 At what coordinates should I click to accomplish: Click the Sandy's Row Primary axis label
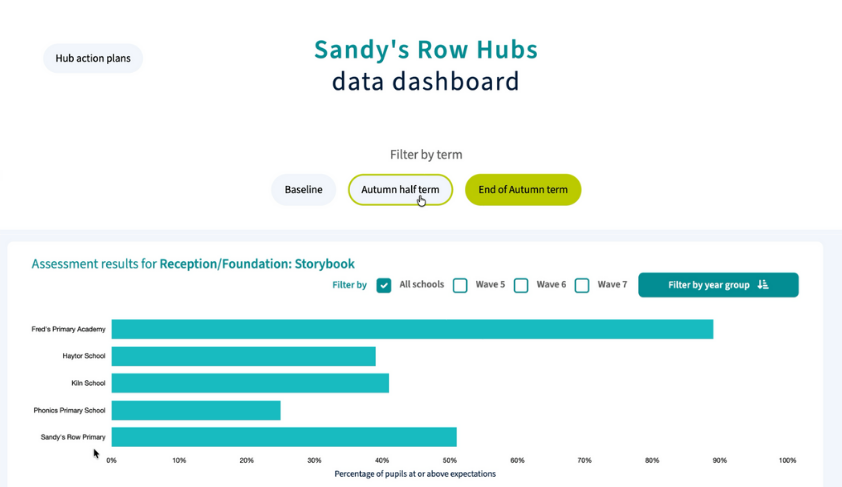coord(72,437)
